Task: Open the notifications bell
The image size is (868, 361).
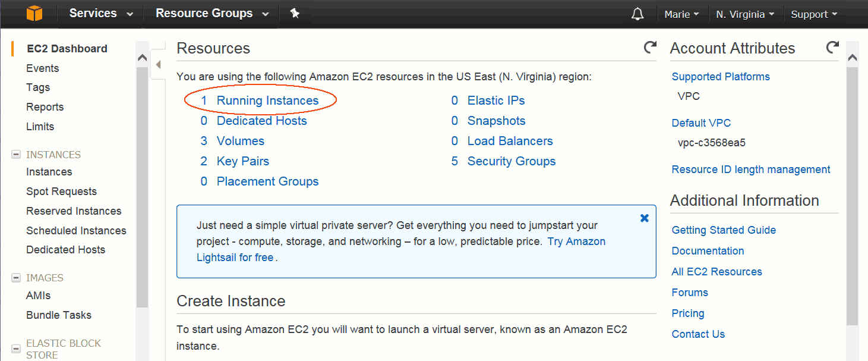Action: (637, 14)
